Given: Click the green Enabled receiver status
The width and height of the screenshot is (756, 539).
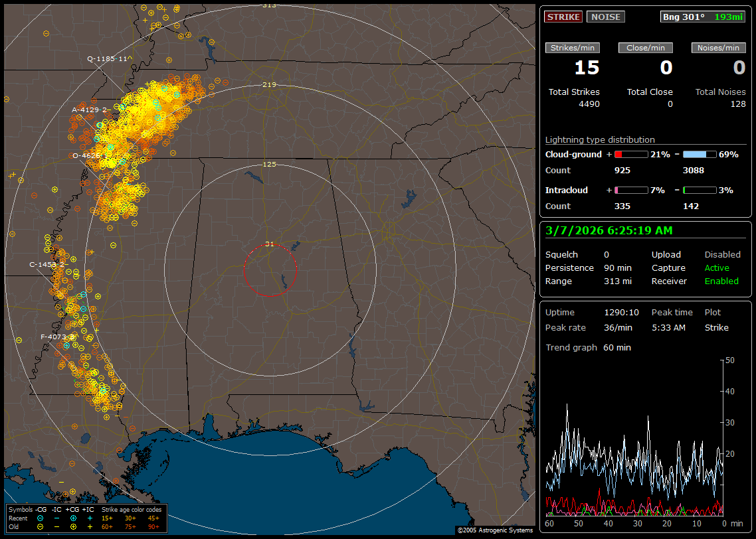Looking at the screenshot, I should pyautogui.click(x=721, y=281).
